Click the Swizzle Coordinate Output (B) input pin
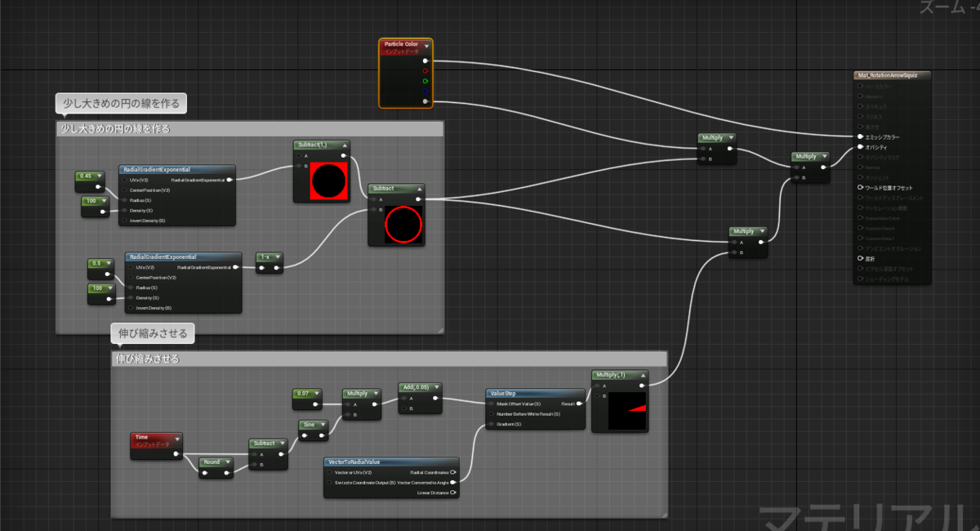The height and width of the screenshot is (531, 980). pos(329,482)
